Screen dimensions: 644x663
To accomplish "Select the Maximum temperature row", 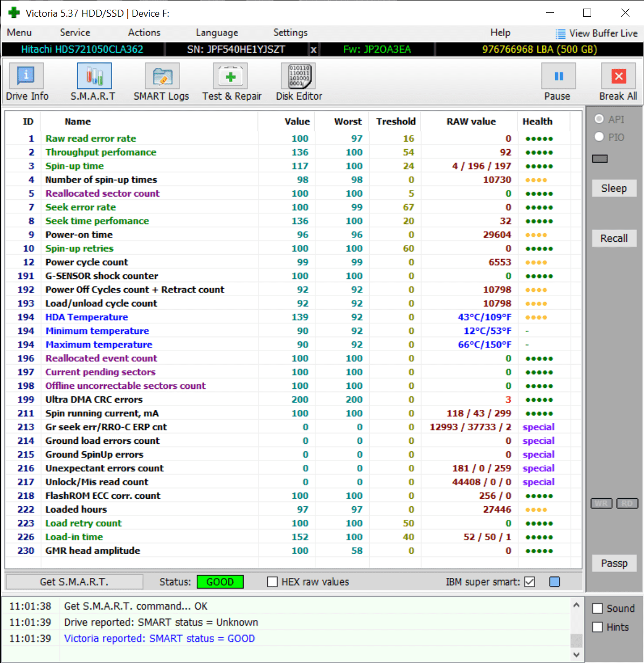I will (x=293, y=345).
